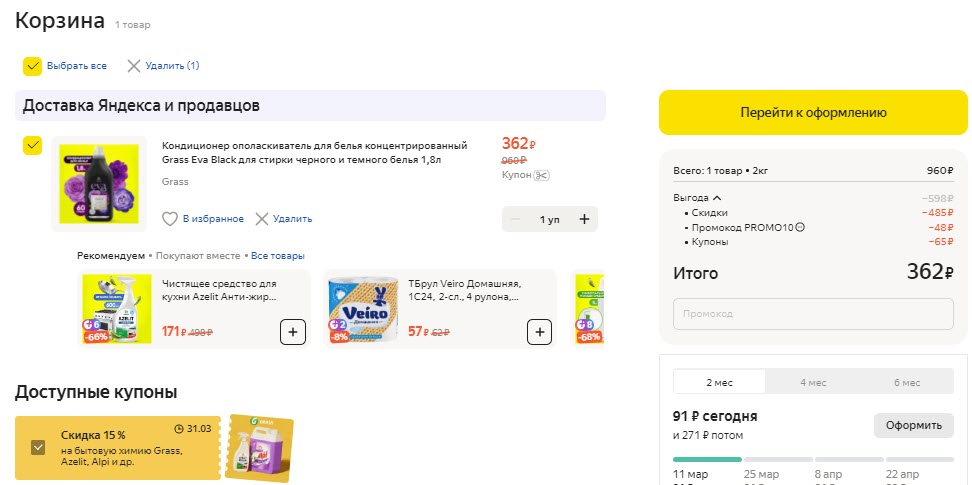Viewport: 972px width, 485px height.
Task: Open the Все товары link
Action: click(278, 256)
